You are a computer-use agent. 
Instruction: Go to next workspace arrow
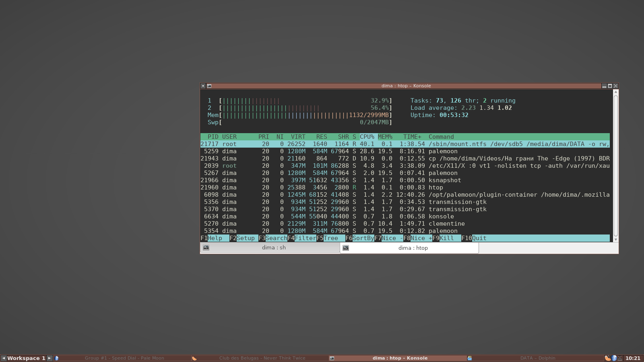click(x=50, y=358)
